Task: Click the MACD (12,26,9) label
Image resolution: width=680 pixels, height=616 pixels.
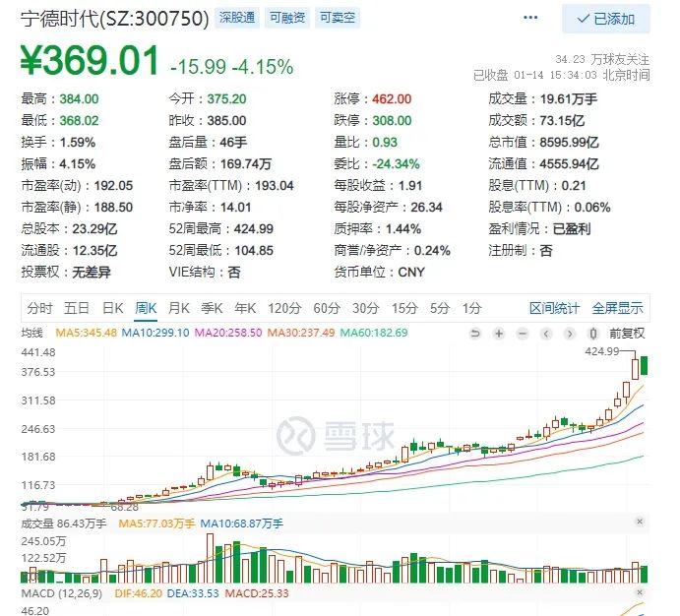Action: coord(62,593)
